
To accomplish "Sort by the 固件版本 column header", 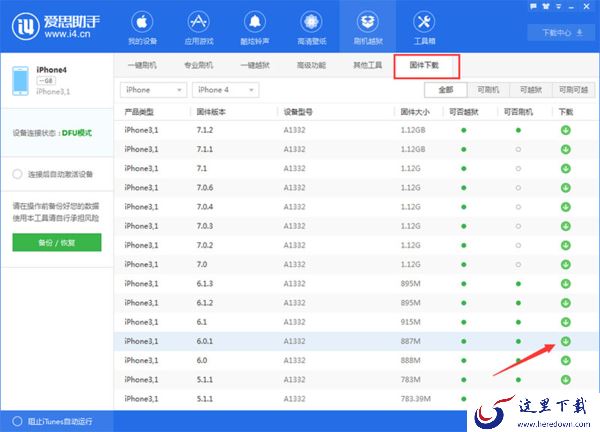I will 211,112.
